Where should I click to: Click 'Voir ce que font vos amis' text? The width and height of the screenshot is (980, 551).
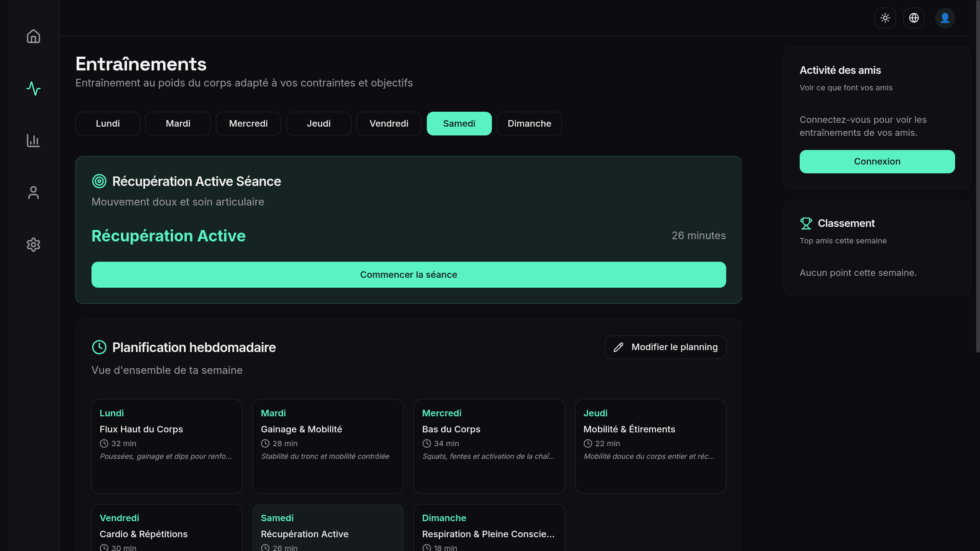[846, 88]
